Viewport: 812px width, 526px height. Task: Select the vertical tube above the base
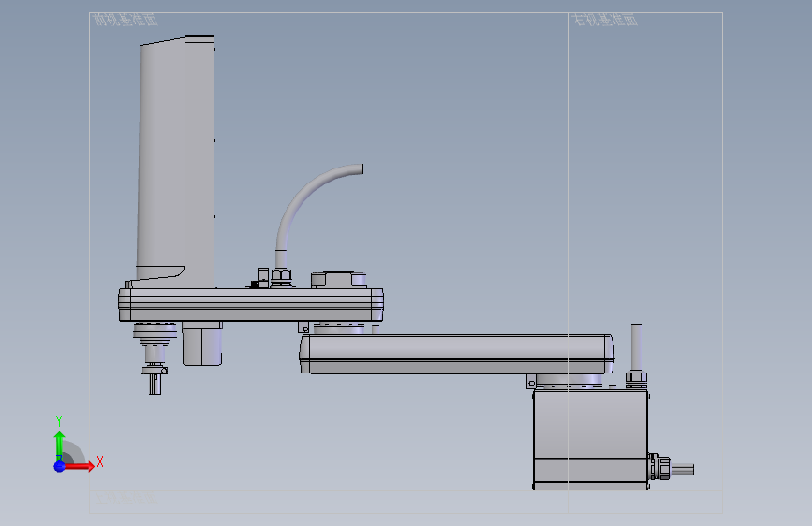click(637, 347)
